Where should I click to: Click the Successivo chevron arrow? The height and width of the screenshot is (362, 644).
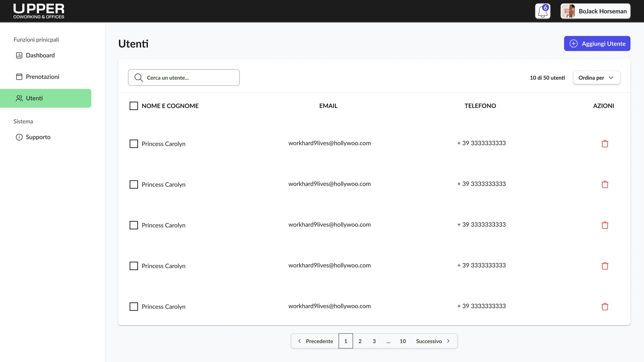[x=448, y=341]
